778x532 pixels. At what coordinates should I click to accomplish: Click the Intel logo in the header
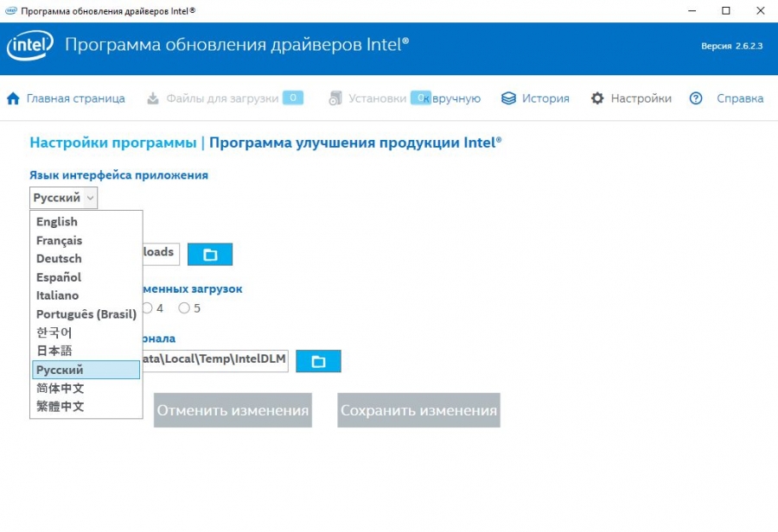point(30,46)
